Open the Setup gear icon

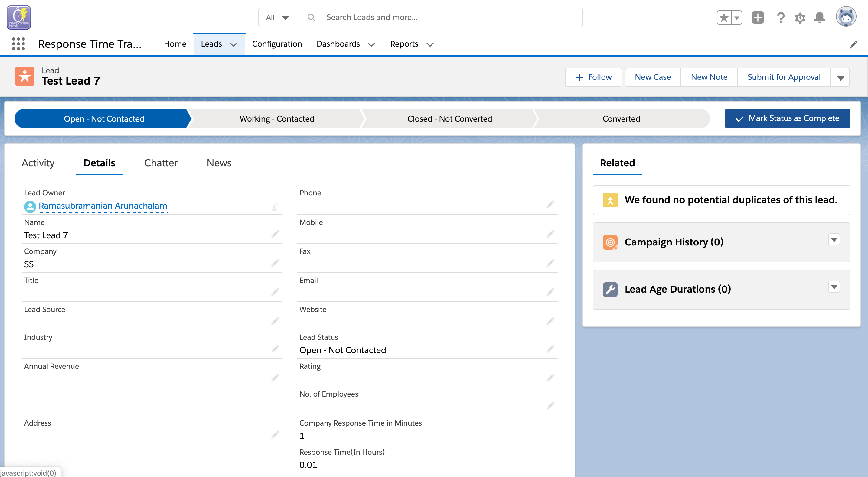pos(800,18)
